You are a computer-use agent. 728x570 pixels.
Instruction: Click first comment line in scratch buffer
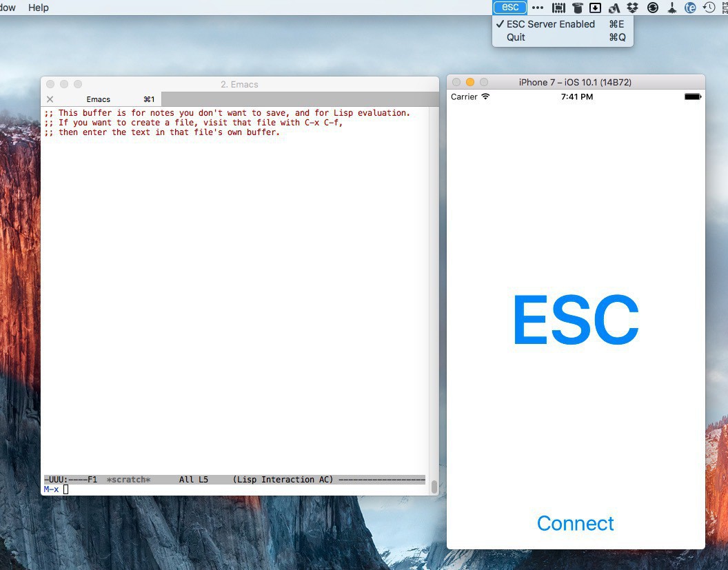tap(227, 113)
